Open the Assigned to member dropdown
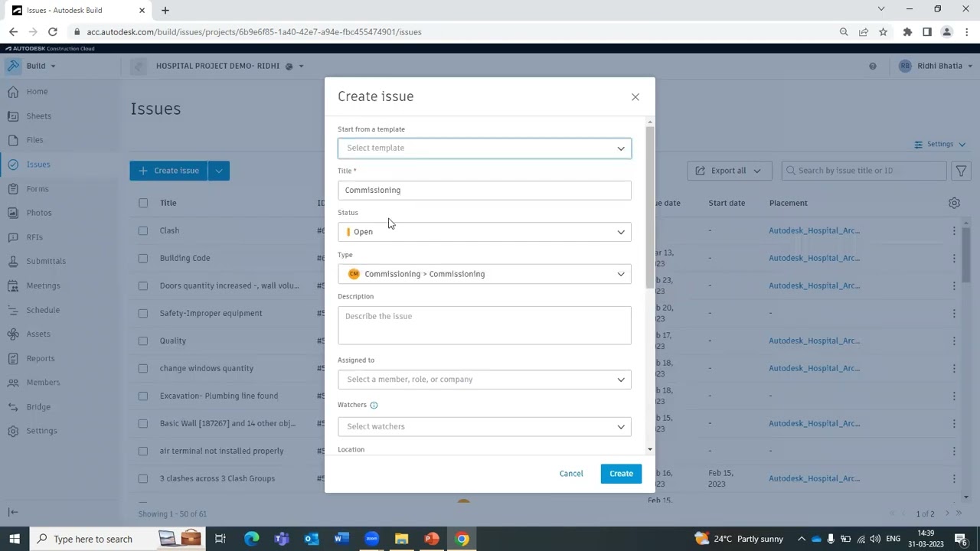980x551 pixels. [x=485, y=380]
